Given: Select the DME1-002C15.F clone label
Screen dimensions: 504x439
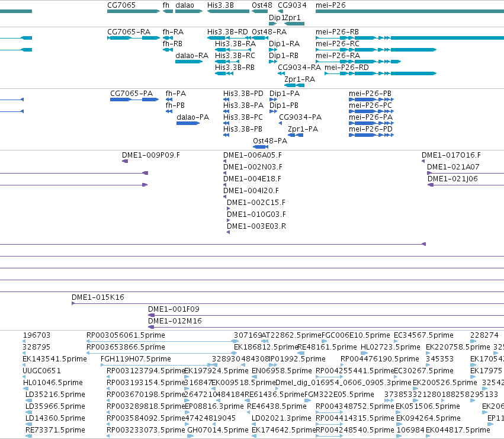Looking at the screenshot, I should point(256,203).
